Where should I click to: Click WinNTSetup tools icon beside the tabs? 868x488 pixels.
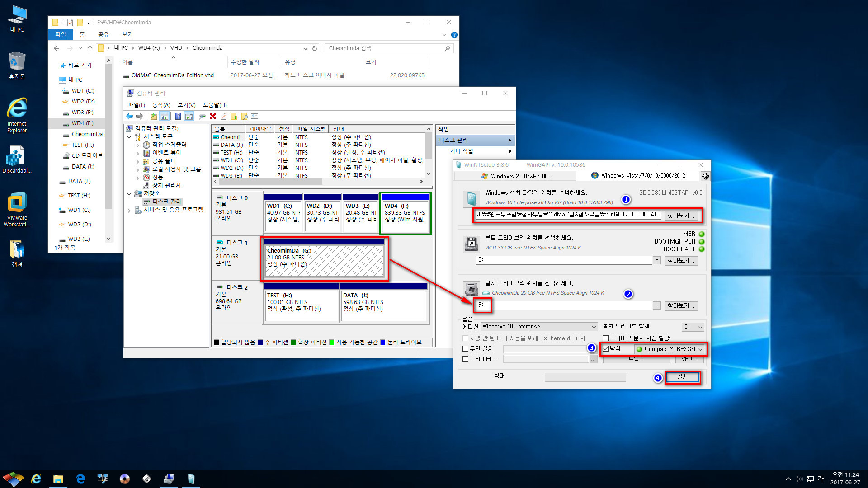pos(705,176)
